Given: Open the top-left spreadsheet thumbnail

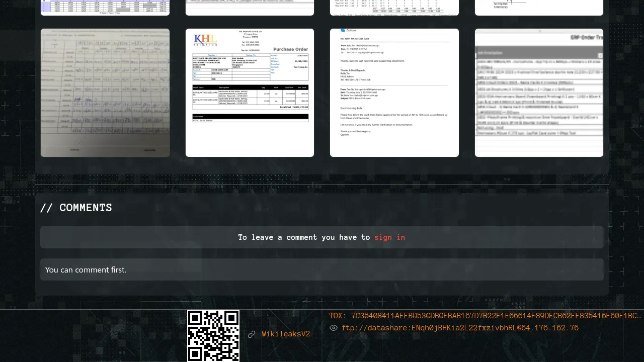Looking at the screenshot, I should [x=105, y=7].
